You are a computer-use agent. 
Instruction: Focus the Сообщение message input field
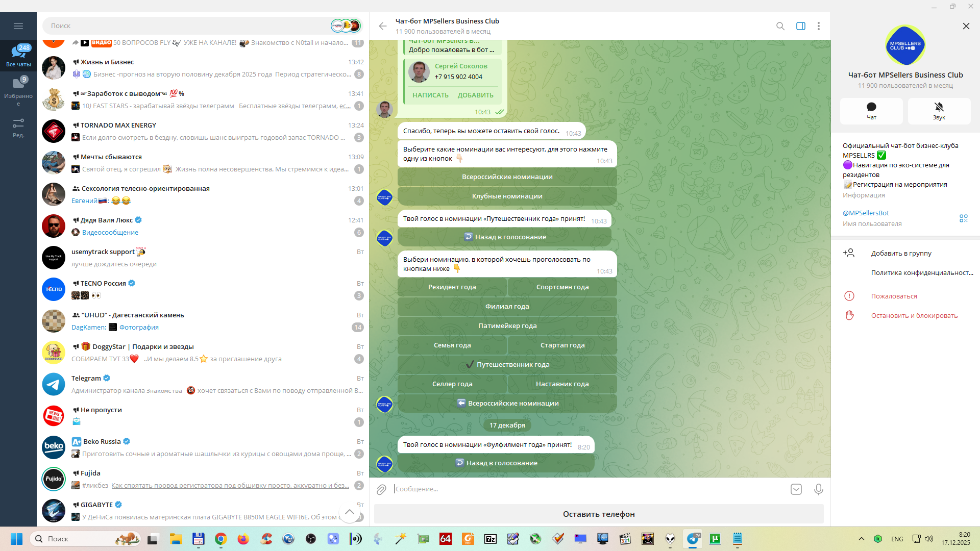click(587, 489)
